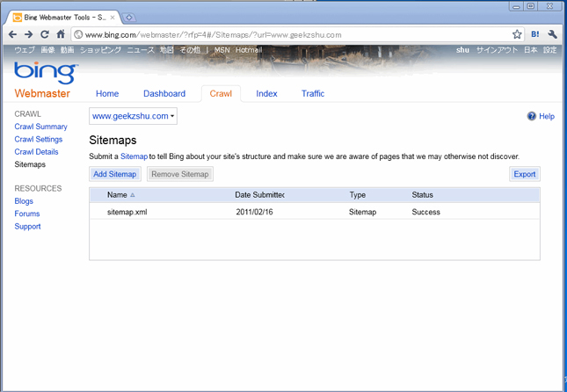567x392 pixels.
Task: Open ニュース in the top navigation
Action: pos(141,50)
